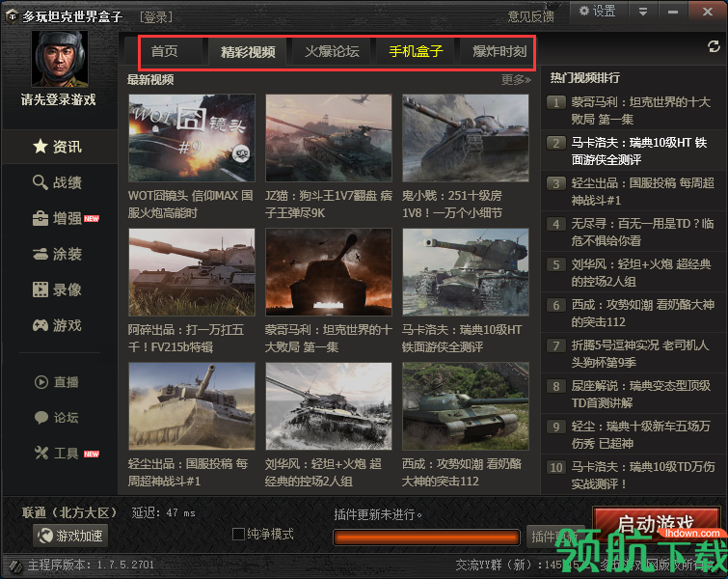Click the 启动游戏 launch game button
Image resolution: width=728 pixels, height=579 pixels.
(x=656, y=524)
